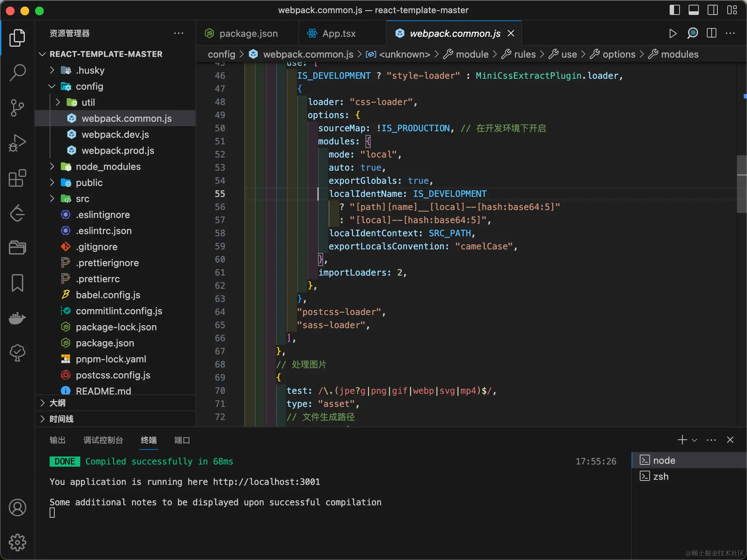Expand the src folder

pos(82,199)
